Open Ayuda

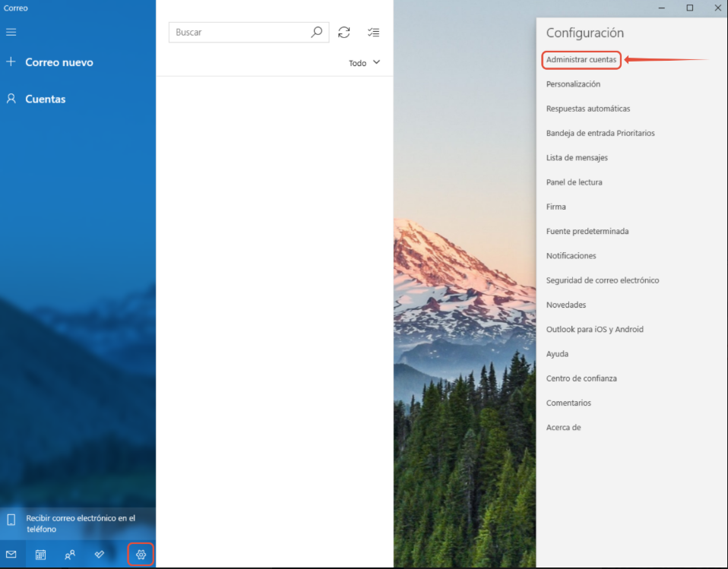[x=557, y=354]
